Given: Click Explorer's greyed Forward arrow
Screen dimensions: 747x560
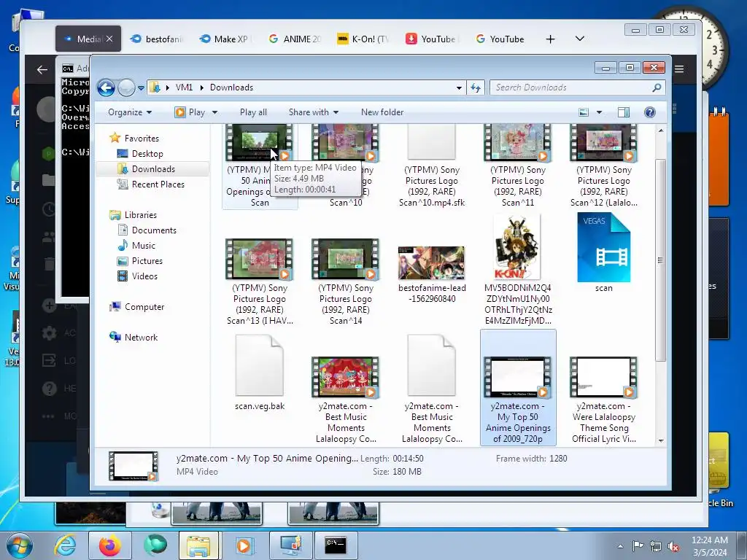Looking at the screenshot, I should click(x=126, y=87).
